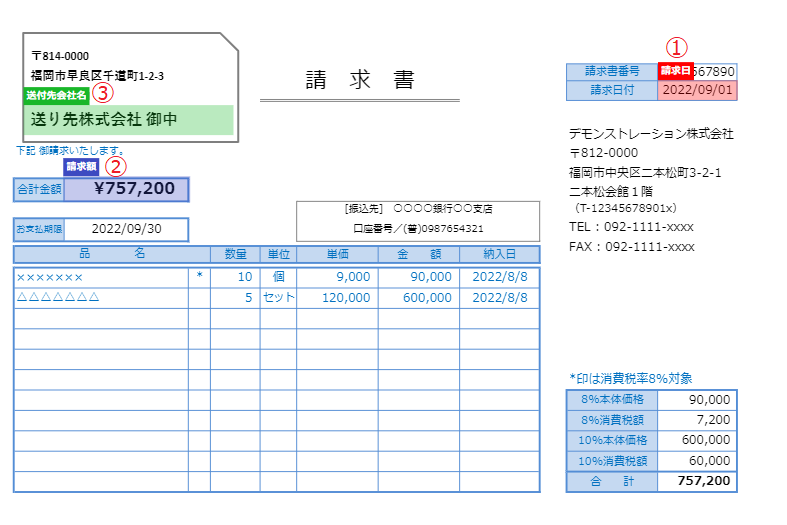Click the 単位 column header
This screenshot has height=525, width=787.
279,254
